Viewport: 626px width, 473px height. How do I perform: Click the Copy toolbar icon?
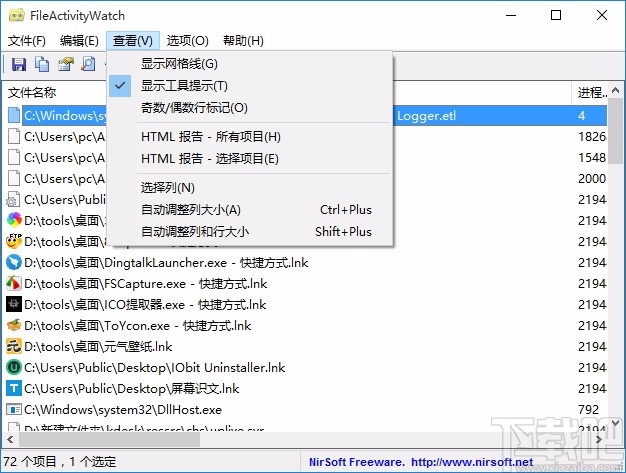(x=42, y=64)
